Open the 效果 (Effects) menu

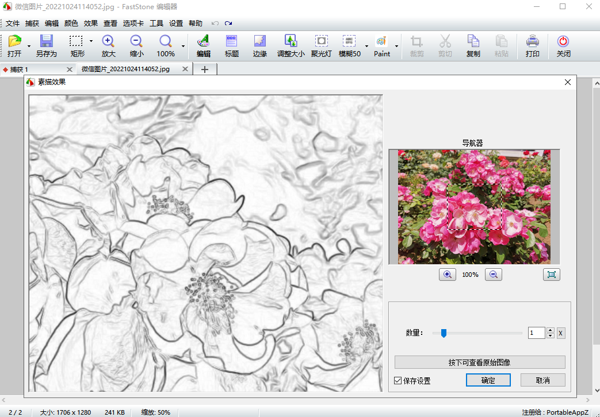[91, 23]
